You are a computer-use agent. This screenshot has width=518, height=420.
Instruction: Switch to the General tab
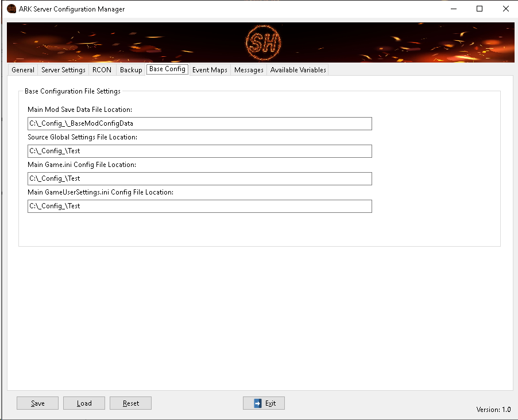22,69
